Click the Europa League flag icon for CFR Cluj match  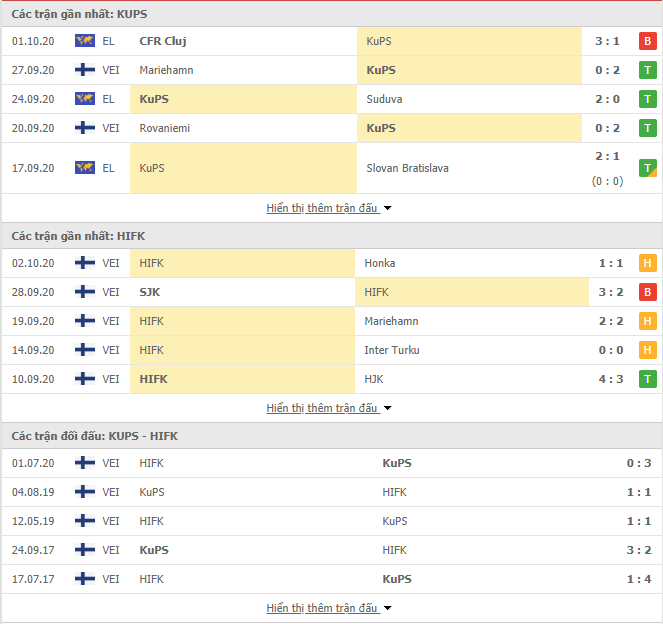pos(85,41)
